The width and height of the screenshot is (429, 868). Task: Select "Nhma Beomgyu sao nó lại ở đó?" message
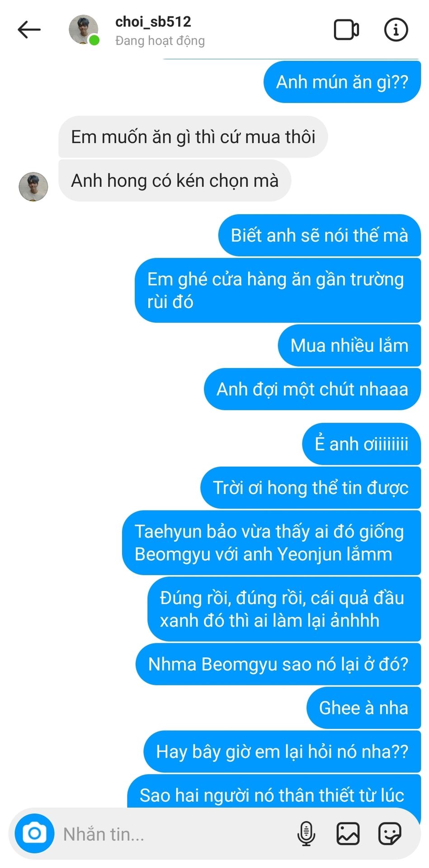[278, 664]
